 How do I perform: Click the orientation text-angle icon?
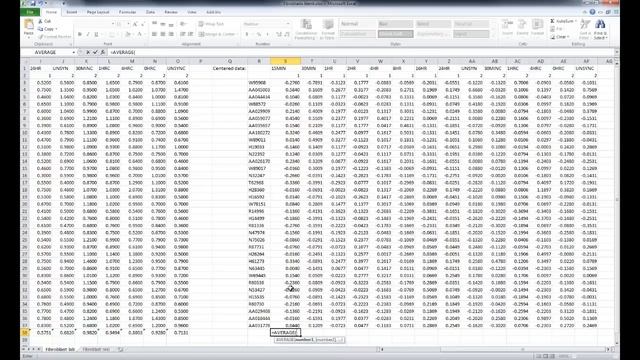tap(183, 24)
